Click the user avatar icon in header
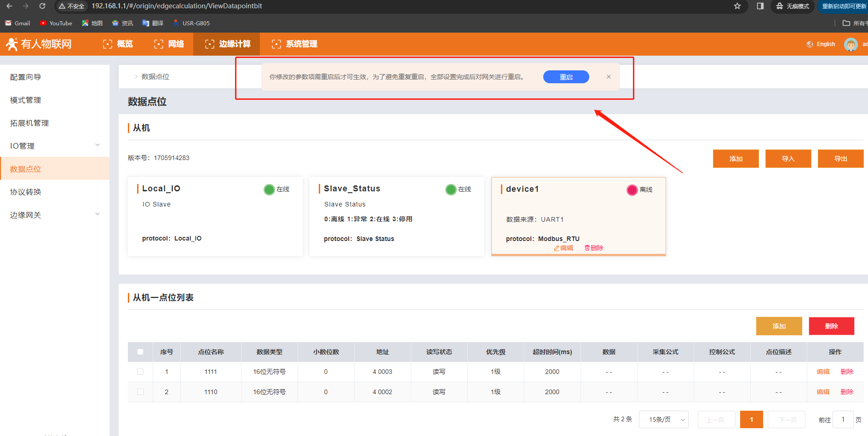Screen dimensions: 868x436 pos(851,44)
